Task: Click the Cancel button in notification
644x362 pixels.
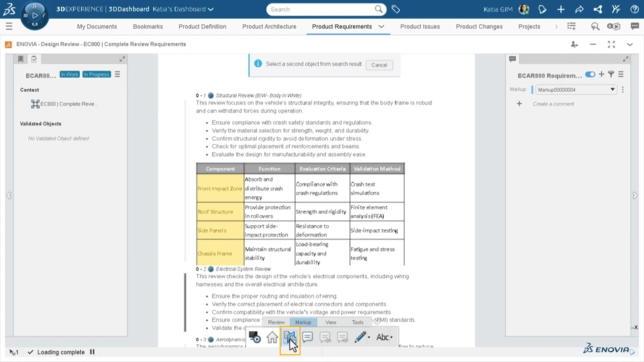Action: click(379, 65)
